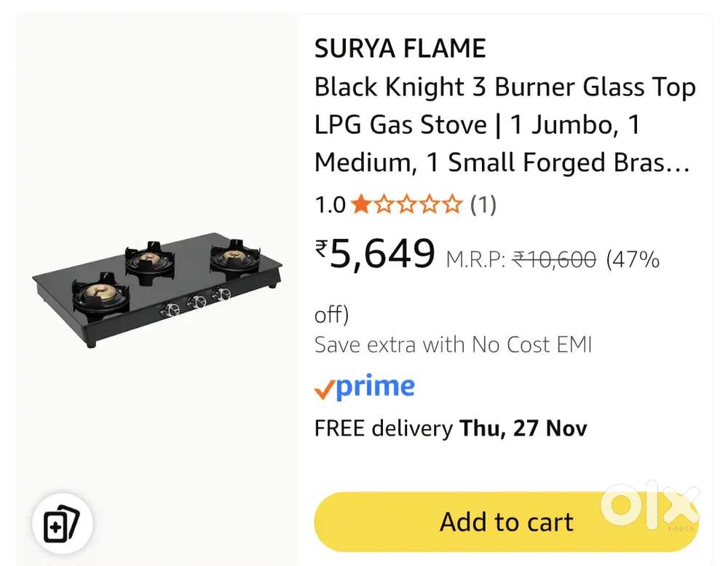Select the price ₹5,649

point(375,253)
